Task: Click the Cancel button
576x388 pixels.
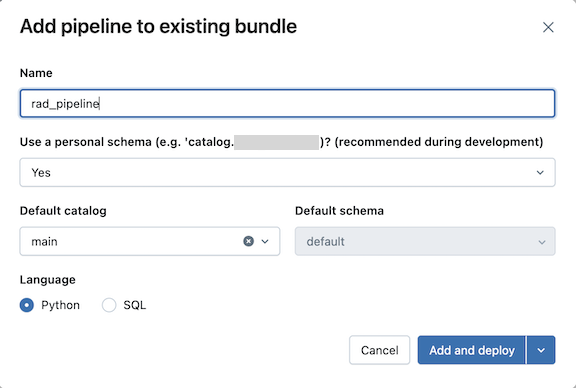Action: click(x=379, y=350)
